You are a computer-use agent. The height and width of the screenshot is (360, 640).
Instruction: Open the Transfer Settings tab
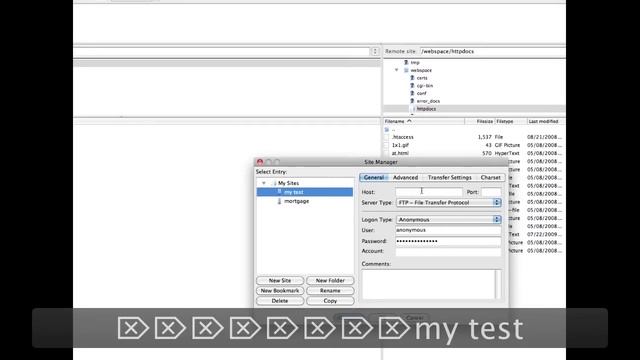coord(449,178)
